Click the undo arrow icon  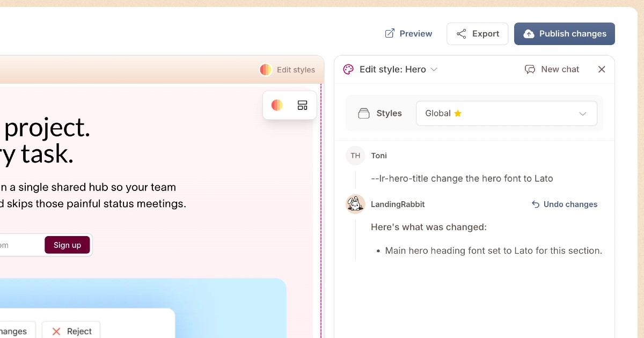click(x=535, y=204)
